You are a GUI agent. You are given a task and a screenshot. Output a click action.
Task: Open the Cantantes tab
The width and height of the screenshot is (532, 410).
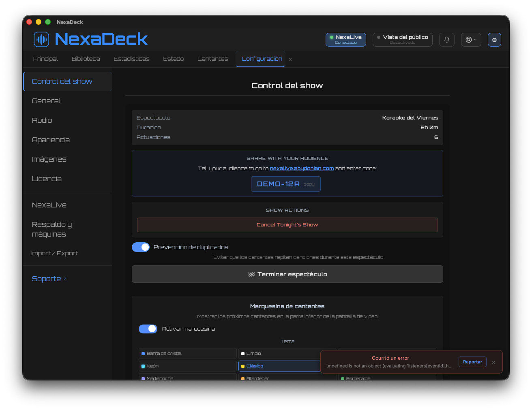(x=212, y=59)
